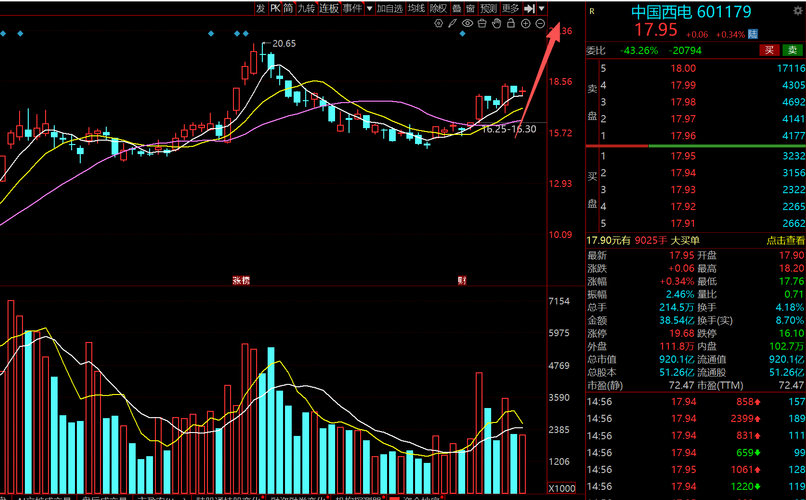This screenshot has width=806, height=500.
Task: Click the R marker beside stock name
Action: [x=592, y=11]
